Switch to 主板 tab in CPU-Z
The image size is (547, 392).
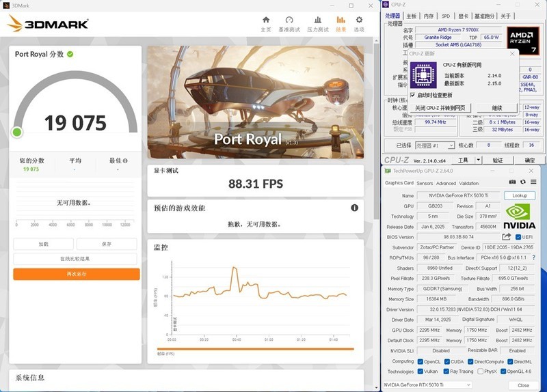[x=412, y=16]
